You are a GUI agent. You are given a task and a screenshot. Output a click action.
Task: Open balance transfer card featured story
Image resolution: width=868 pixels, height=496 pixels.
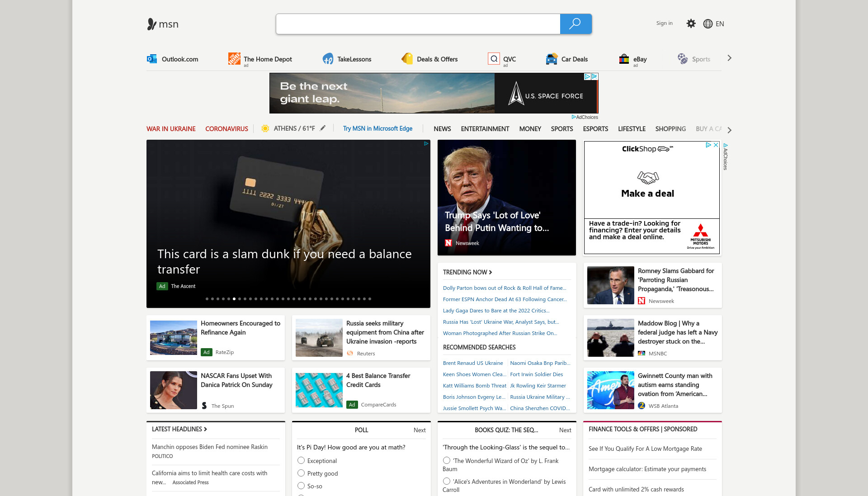[x=288, y=224]
